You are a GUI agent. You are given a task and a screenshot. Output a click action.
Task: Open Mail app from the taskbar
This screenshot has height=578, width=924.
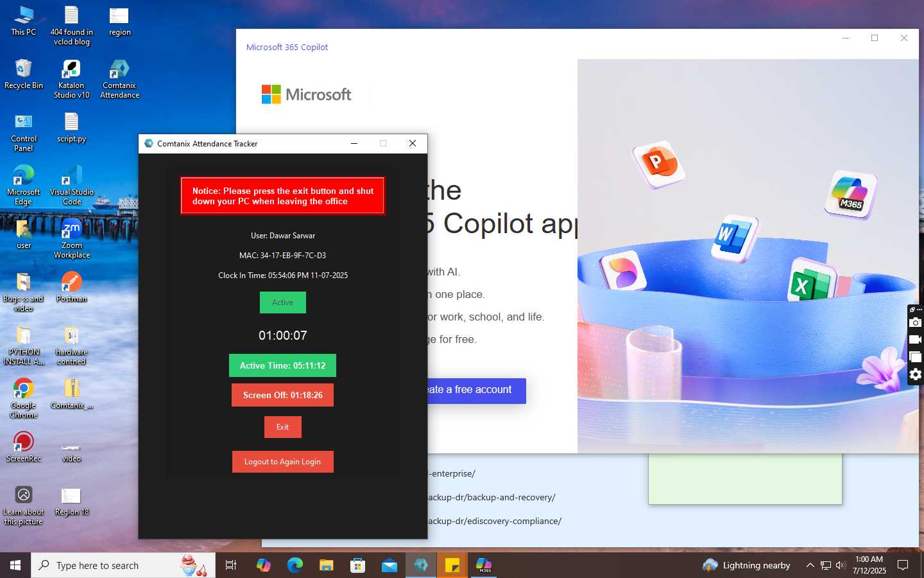point(389,565)
